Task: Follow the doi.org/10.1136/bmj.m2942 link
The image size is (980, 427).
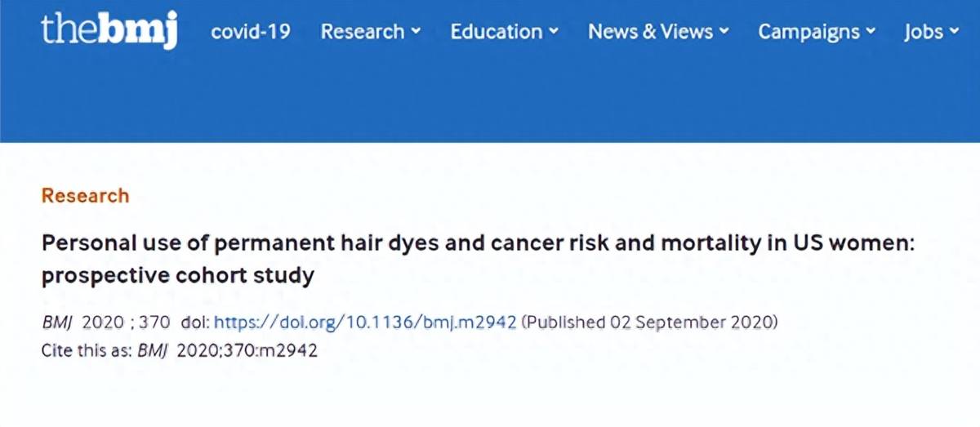Action: point(365,322)
